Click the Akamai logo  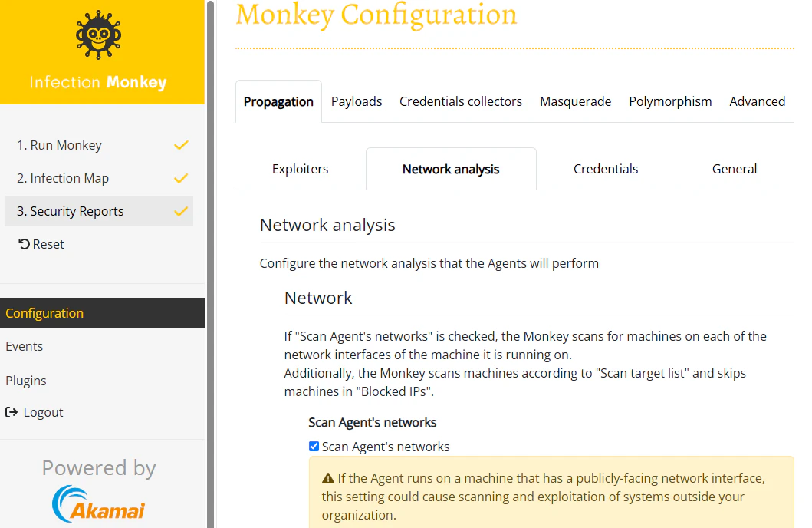tap(98, 503)
